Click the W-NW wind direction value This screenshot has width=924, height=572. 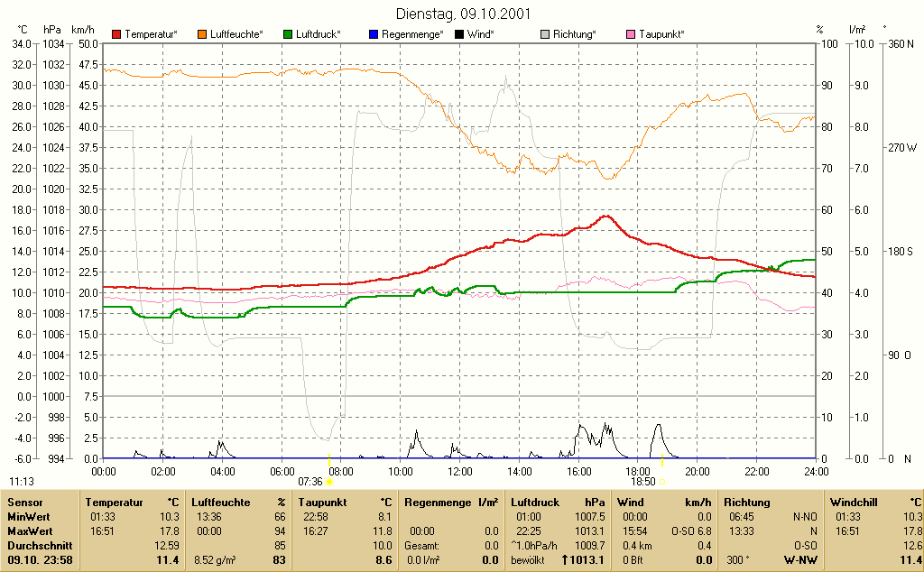800,560
